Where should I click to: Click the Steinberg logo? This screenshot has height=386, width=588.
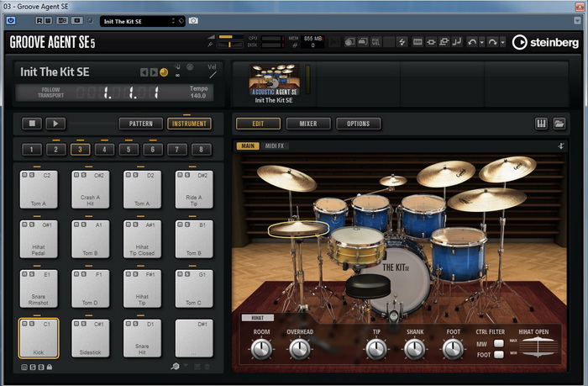click(x=546, y=42)
